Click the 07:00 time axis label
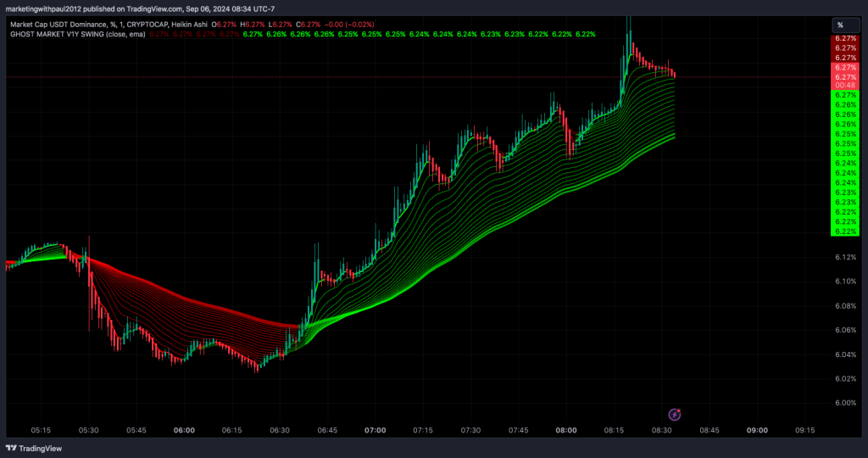 [376, 430]
